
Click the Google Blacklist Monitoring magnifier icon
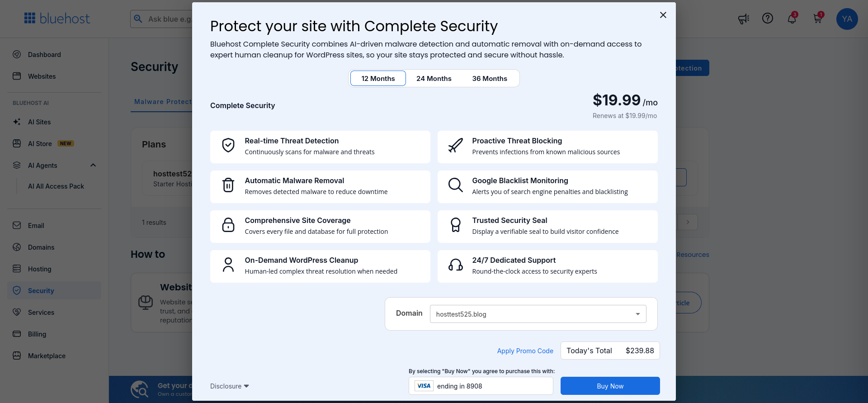[x=455, y=185]
